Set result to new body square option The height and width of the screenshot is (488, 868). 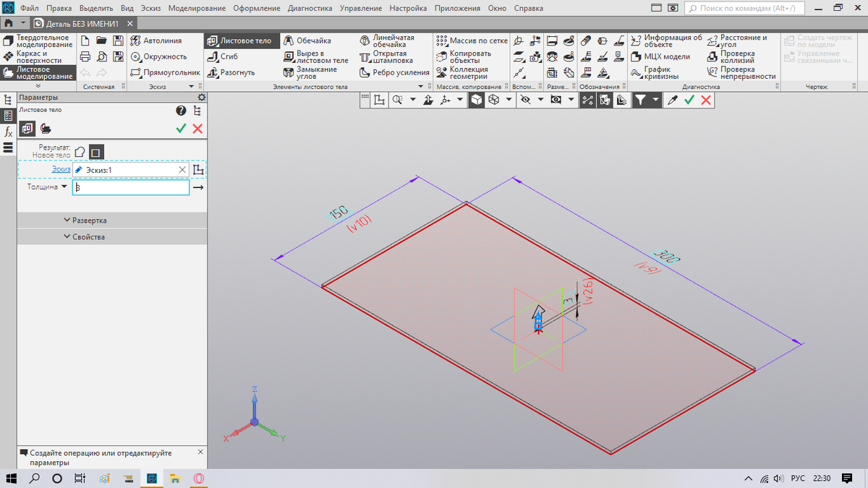[x=97, y=152]
